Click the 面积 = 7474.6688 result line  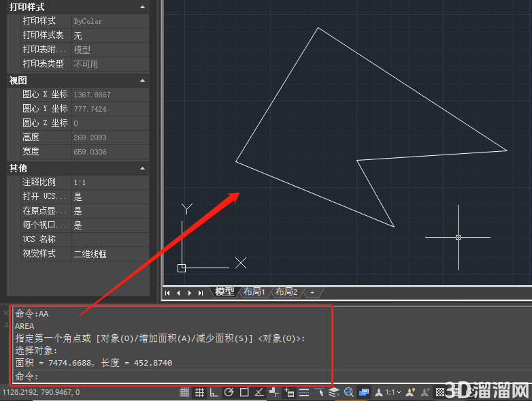pos(94,363)
